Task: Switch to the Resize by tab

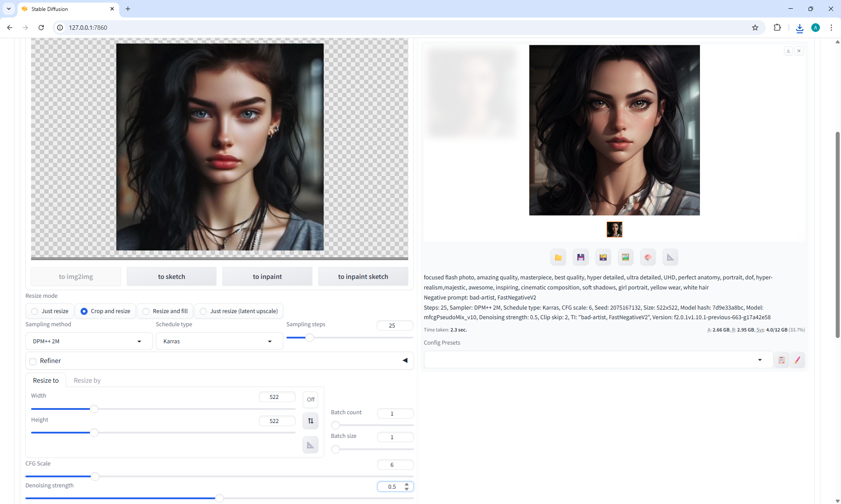Action: pyautogui.click(x=87, y=380)
